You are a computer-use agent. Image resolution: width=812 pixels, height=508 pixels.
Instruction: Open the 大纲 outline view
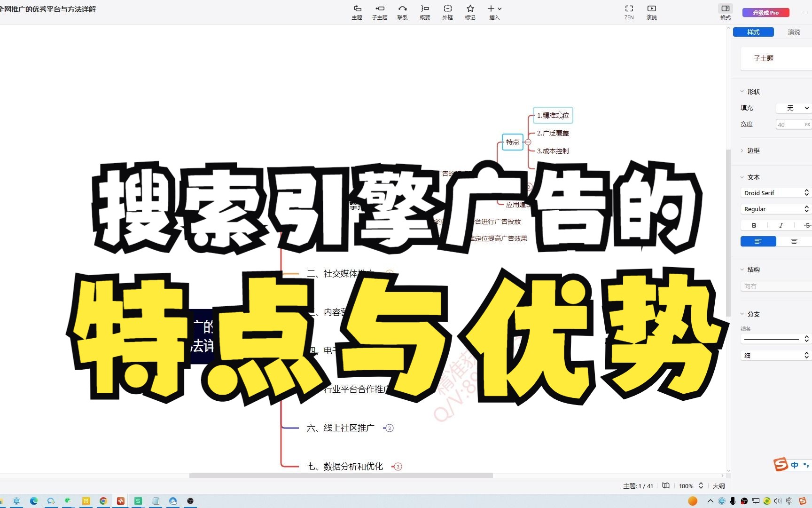pyautogui.click(x=718, y=486)
